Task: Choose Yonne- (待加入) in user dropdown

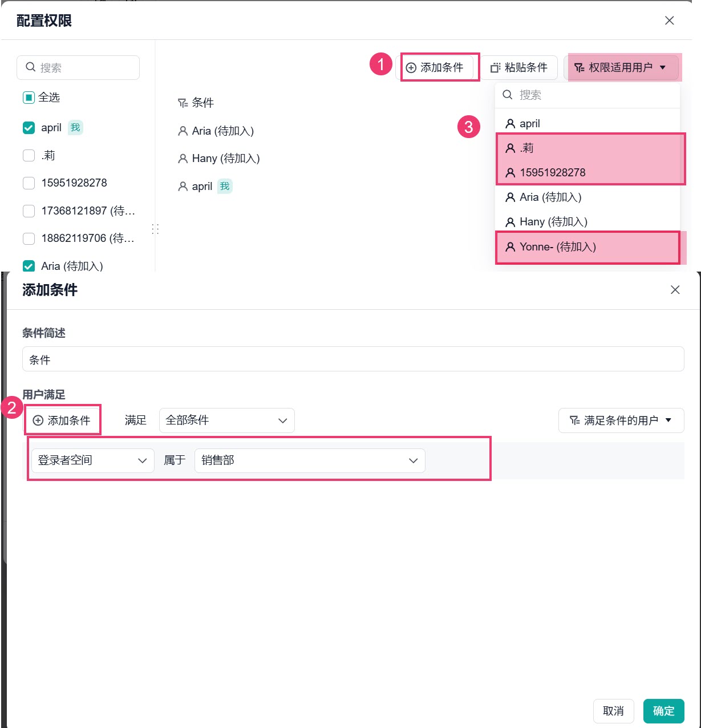Action: pyautogui.click(x=587, y=247)
